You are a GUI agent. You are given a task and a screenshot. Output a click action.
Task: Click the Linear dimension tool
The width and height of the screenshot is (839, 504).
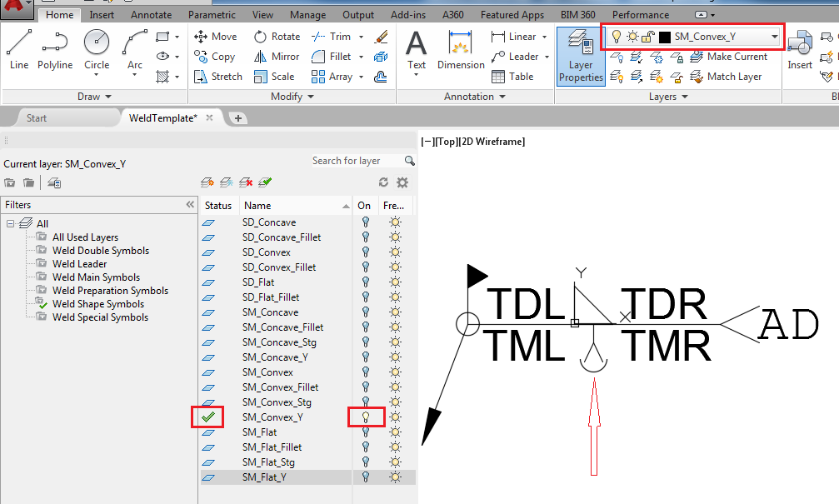(x=513, y=37)
